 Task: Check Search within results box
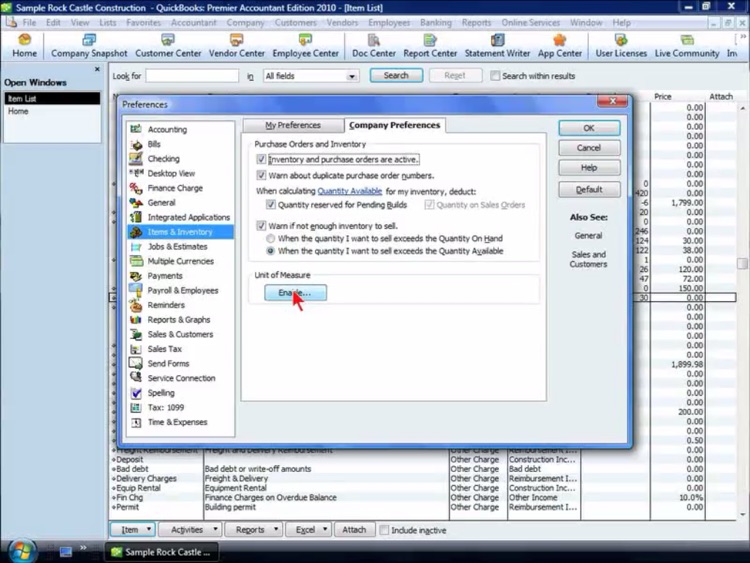pos(496,76)
